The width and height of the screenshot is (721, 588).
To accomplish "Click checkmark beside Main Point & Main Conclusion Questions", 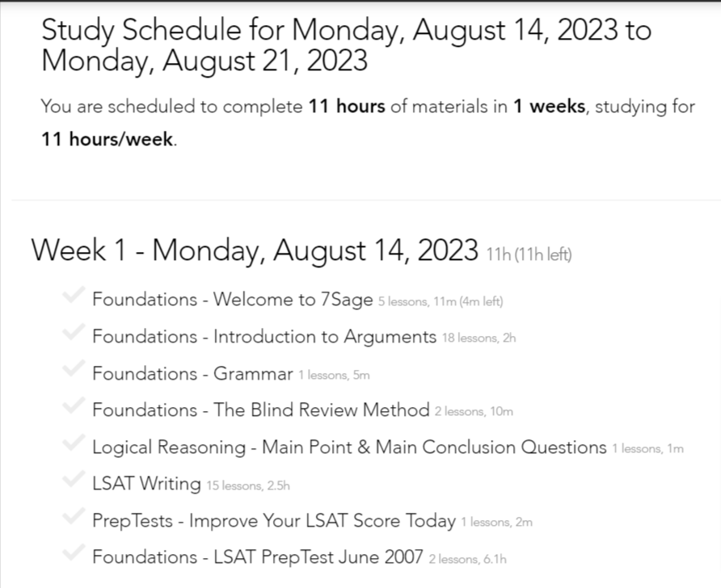I will 74,444.
